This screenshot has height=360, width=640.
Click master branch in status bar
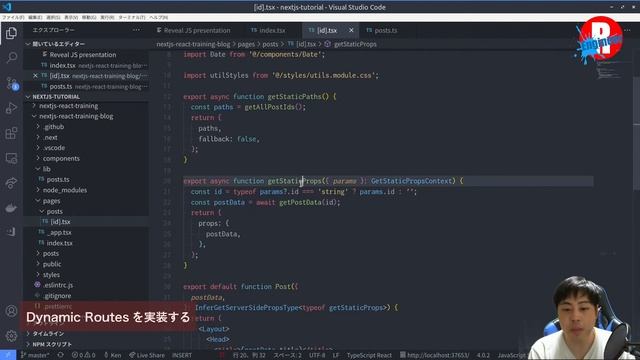click(x=34, y=355)
